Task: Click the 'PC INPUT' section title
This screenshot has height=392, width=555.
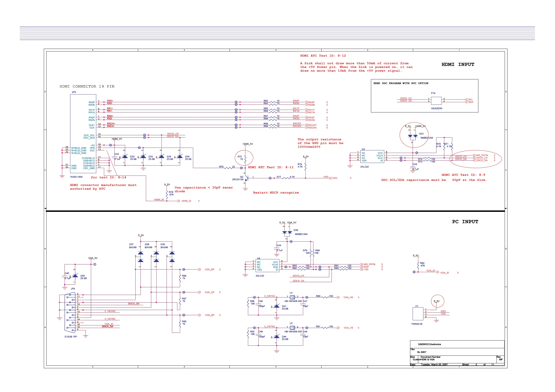Action: (465, 222)
